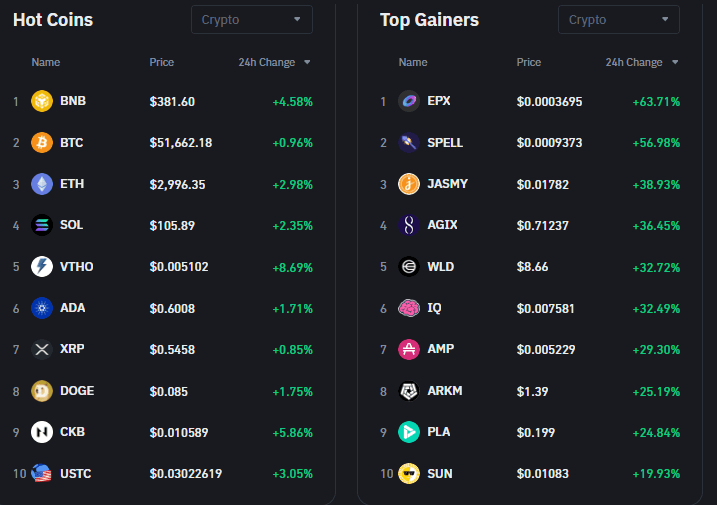Sort Top Gainers by 24h Change
This screenshot has height=505, width=717.
tap(641, 62)
